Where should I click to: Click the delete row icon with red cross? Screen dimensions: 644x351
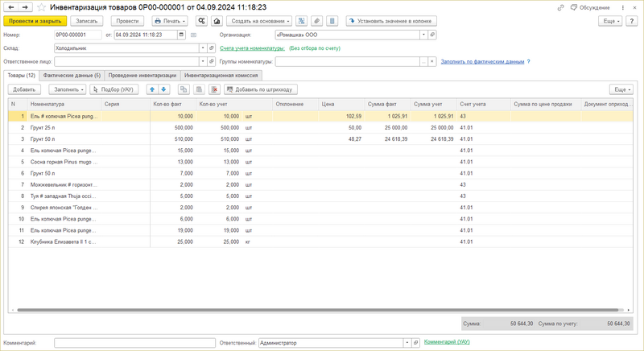pyautogui.click(x=214, y=89)
